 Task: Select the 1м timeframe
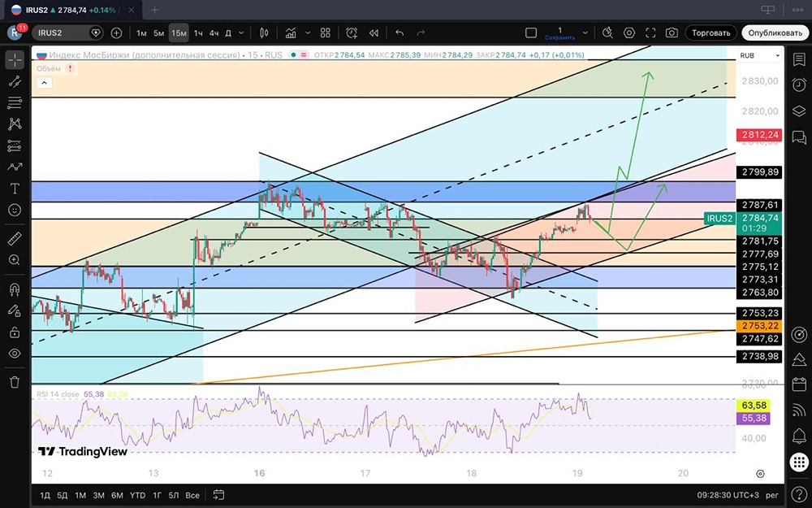click(141, 33)
